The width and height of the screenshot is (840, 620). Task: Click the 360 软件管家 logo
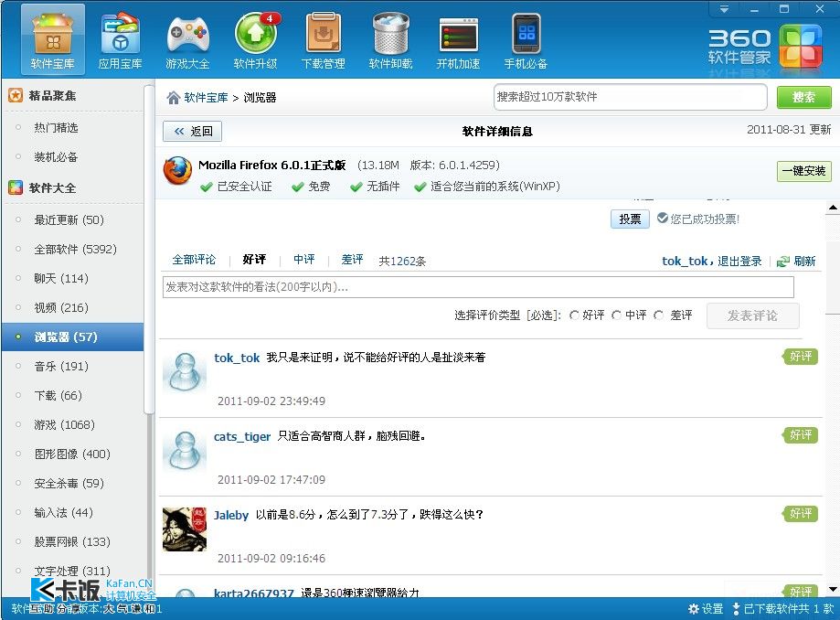pyautogui.click(x=765, y=48)
